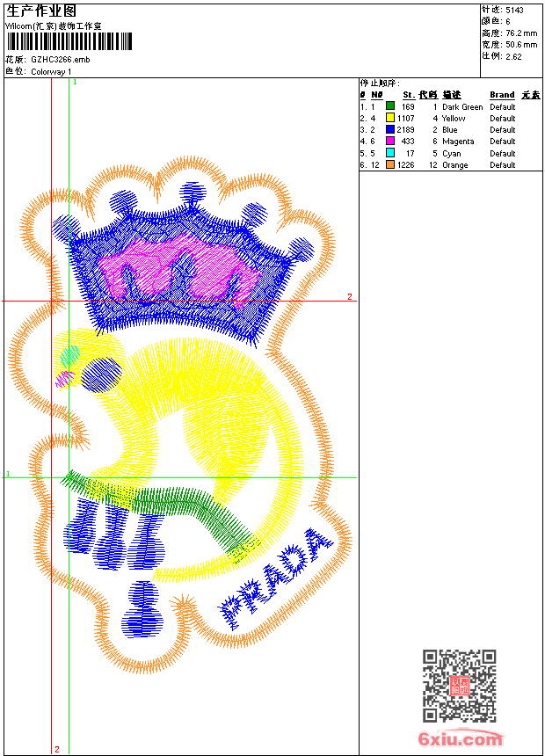This screenshot has height=756, width=545.
Task: Click the Default brand in Dark Green row
Action: coord(503,107)
